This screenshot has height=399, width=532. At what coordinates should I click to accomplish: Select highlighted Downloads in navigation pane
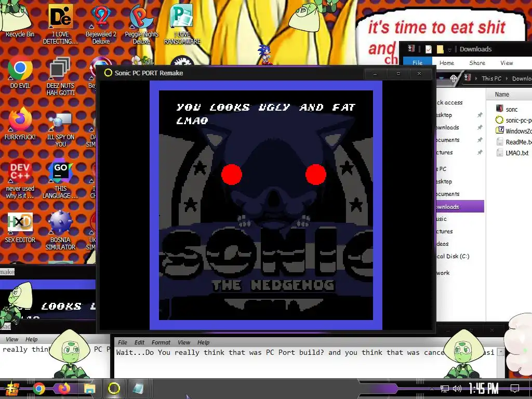point(460,207)
